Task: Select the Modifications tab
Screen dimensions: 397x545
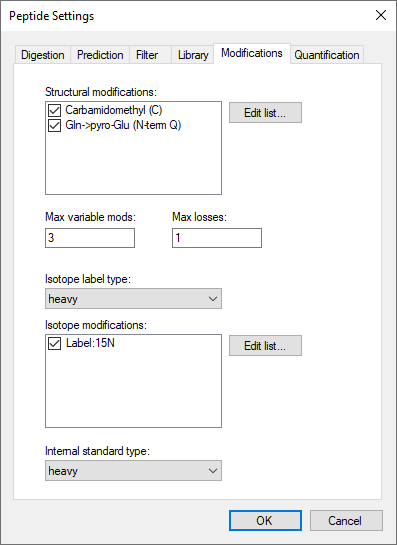Action: click(252, 53)
